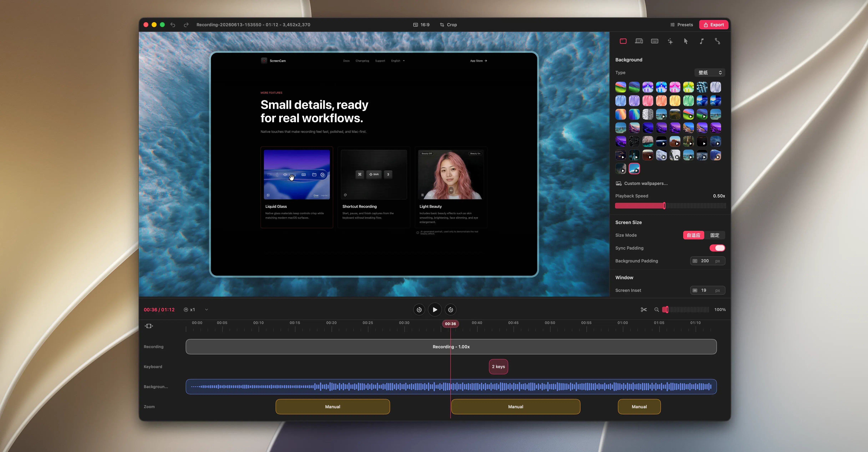Open the Presets menu

coord(681,25)
